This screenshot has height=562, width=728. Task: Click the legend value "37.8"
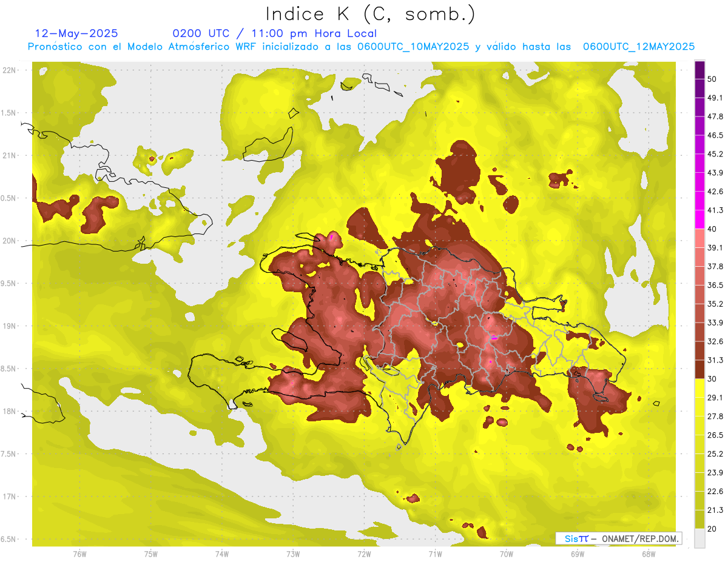click(715, 266)
